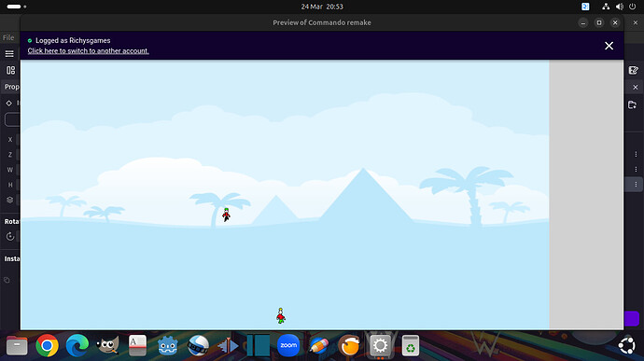The width and height of the screenshot is (644, 361).
Task: Click the volume icon in top bar
Action: [620, 7]
